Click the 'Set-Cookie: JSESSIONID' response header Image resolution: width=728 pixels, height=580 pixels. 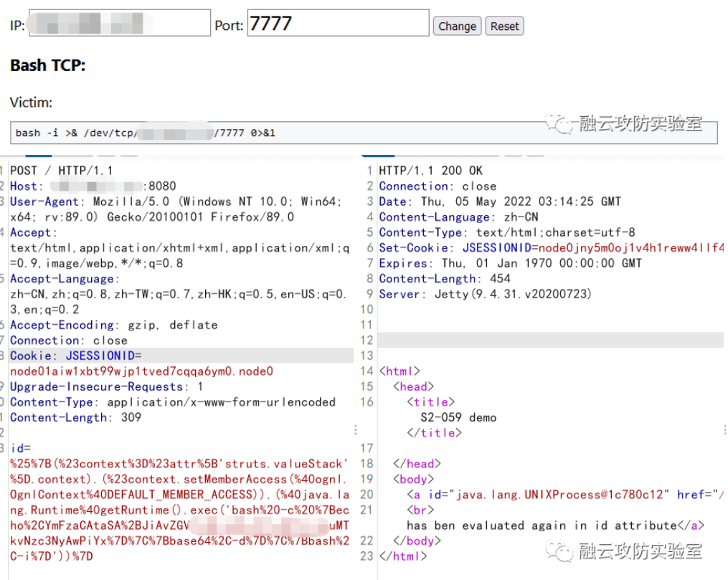[x=551, y=248]
